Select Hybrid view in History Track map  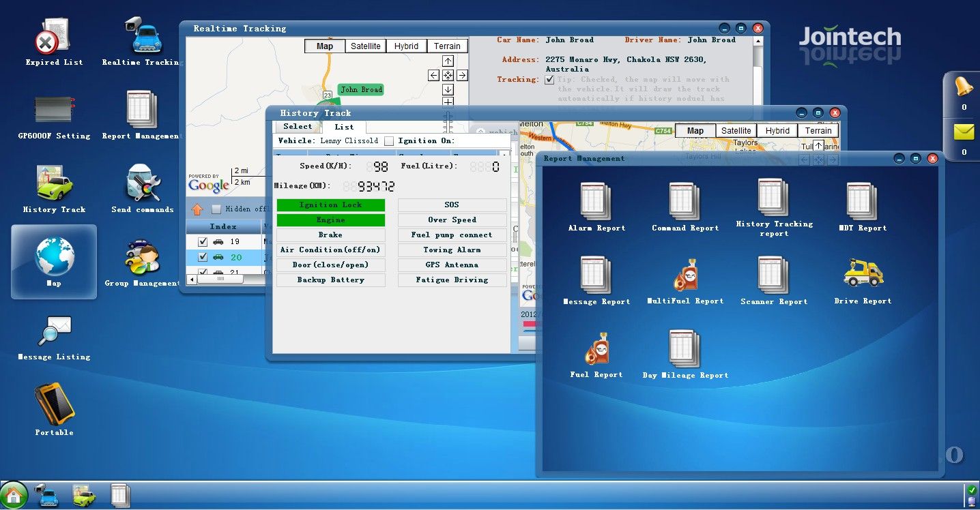tap(777, 131)
